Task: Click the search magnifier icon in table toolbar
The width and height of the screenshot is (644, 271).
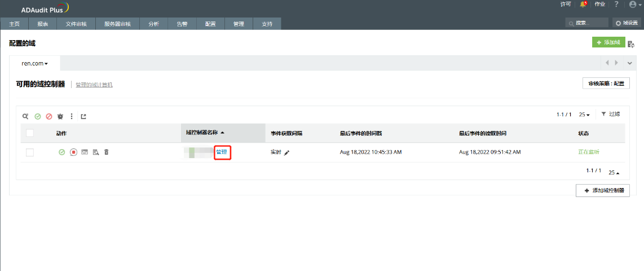Action: click(x=25, y=116)
